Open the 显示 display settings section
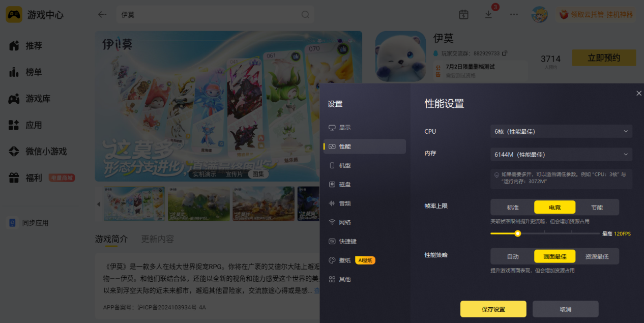This screenshot has height=323, width=644. point(365,128)
